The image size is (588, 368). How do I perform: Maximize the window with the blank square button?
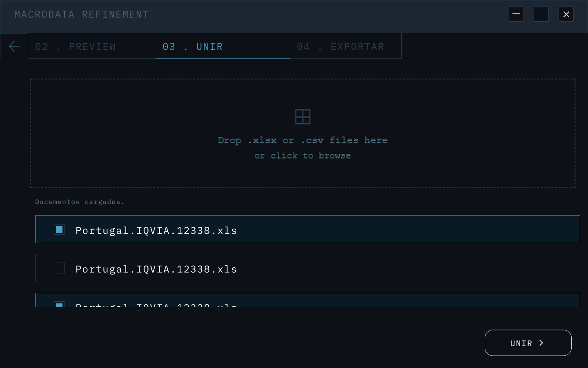(x=541, y=14)
